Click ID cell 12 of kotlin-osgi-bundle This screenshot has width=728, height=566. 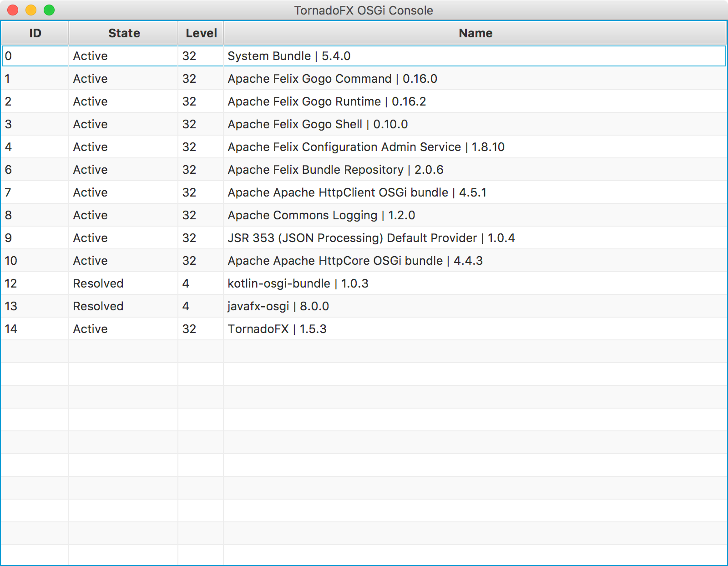(x=35, y=283)
